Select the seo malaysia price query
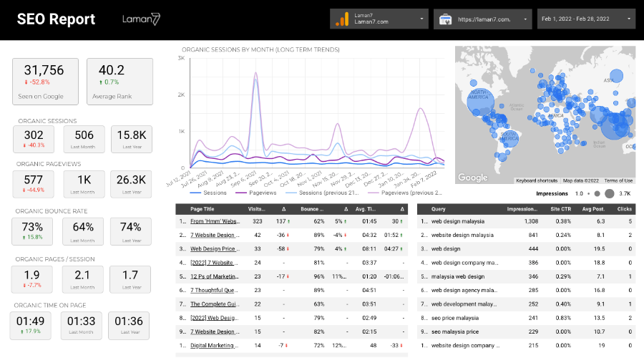 click(454, 331)
